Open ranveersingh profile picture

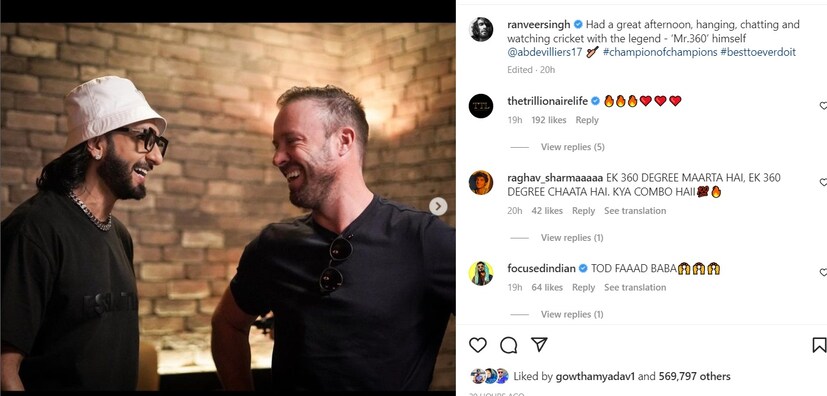pos(481,29)
